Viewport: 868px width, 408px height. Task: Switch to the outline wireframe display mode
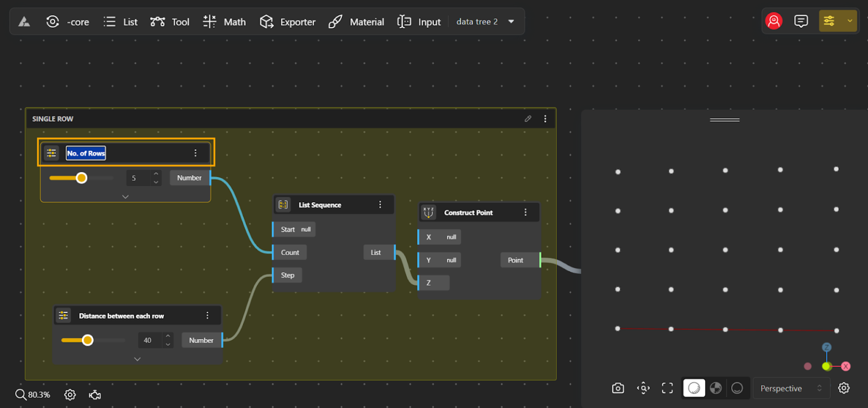737,388
